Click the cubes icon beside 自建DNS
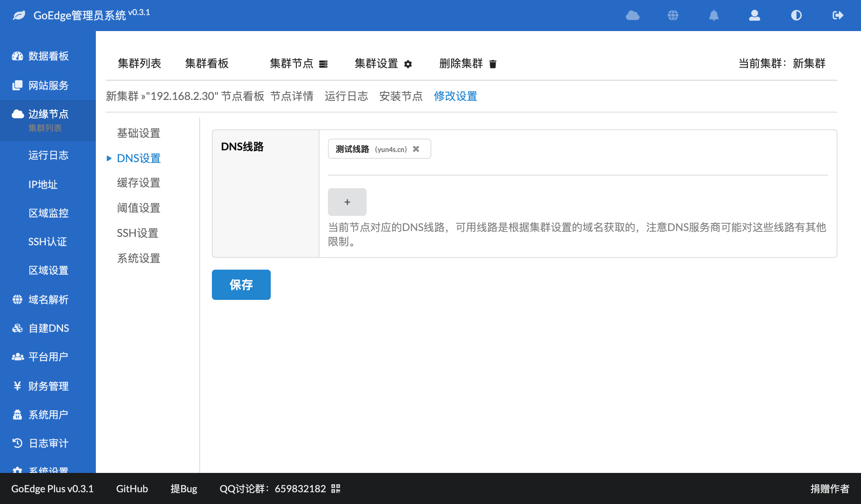Image resolution: width=861 pixels, height=504 pixels. tap(17, 328)
